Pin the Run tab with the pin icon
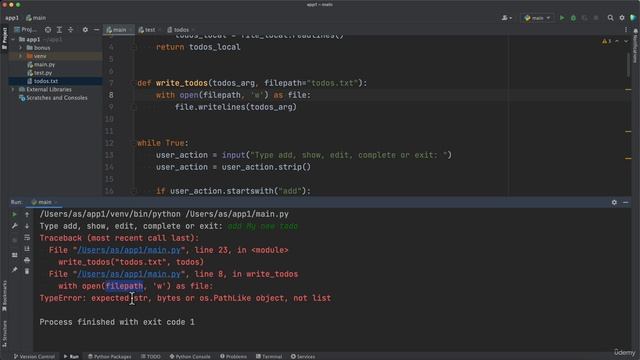 point(14,270)
